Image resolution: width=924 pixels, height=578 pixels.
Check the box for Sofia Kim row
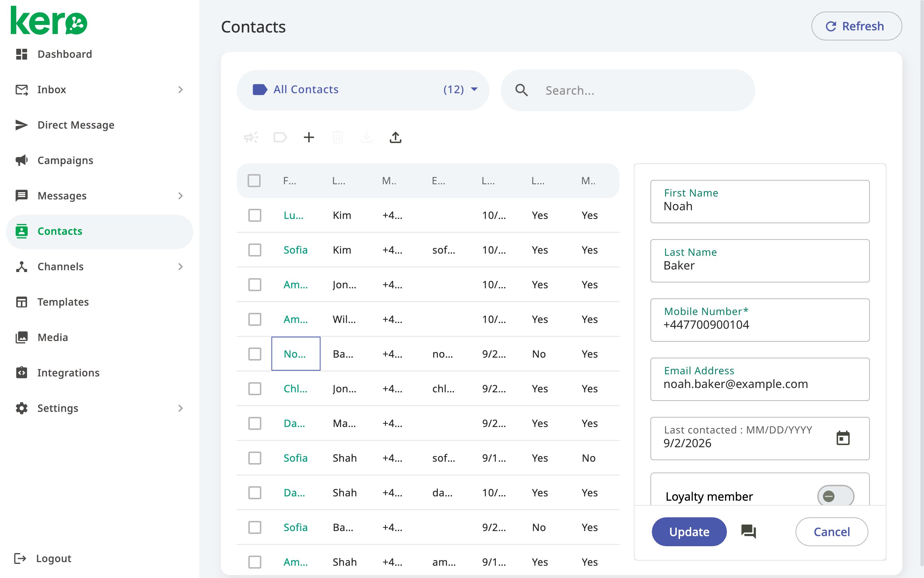[x=255, y=250]
